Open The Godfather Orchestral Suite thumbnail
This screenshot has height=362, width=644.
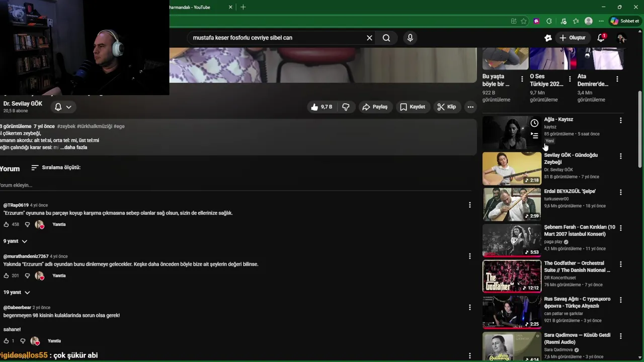[512, 276]
